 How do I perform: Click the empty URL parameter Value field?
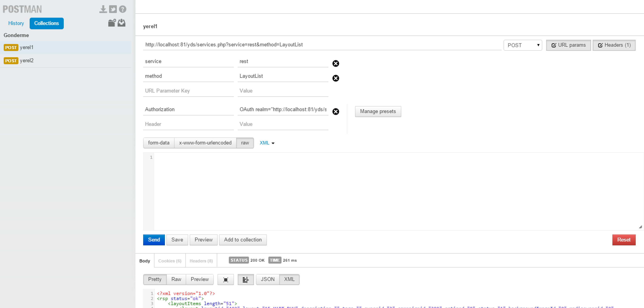(283, 91)
